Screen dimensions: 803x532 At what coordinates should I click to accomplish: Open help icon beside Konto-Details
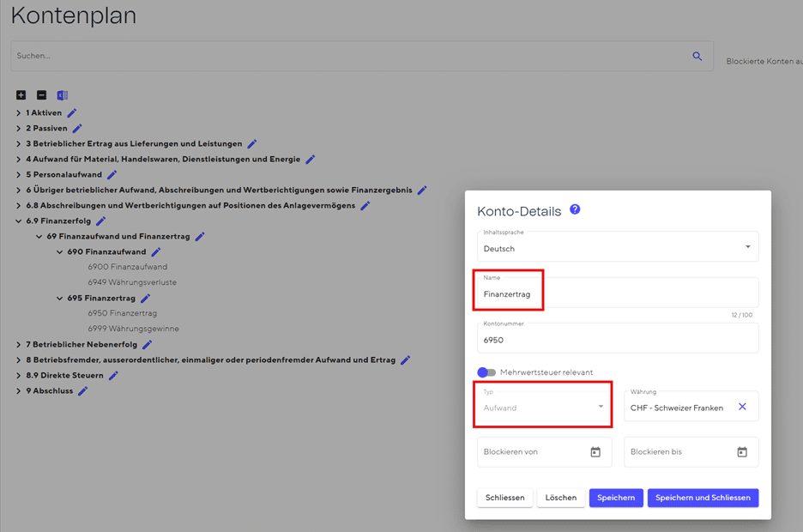(x=575, y=209)
